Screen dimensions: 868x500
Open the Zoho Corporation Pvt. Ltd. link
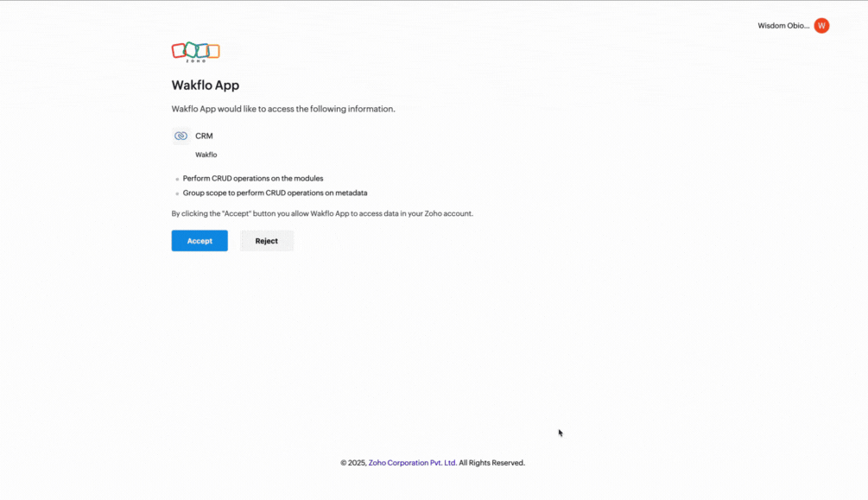(411, 462)
